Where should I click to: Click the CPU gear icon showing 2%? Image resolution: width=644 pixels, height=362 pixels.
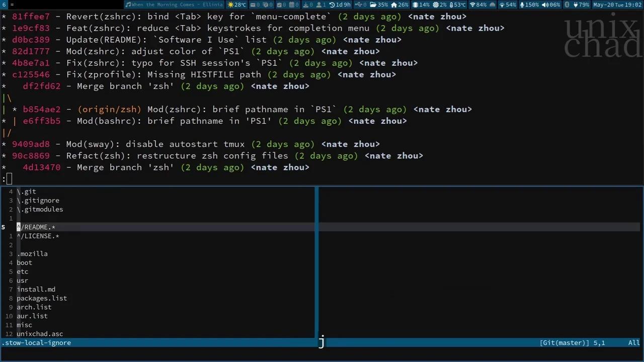pyautogui.click(x=437, y=5)
